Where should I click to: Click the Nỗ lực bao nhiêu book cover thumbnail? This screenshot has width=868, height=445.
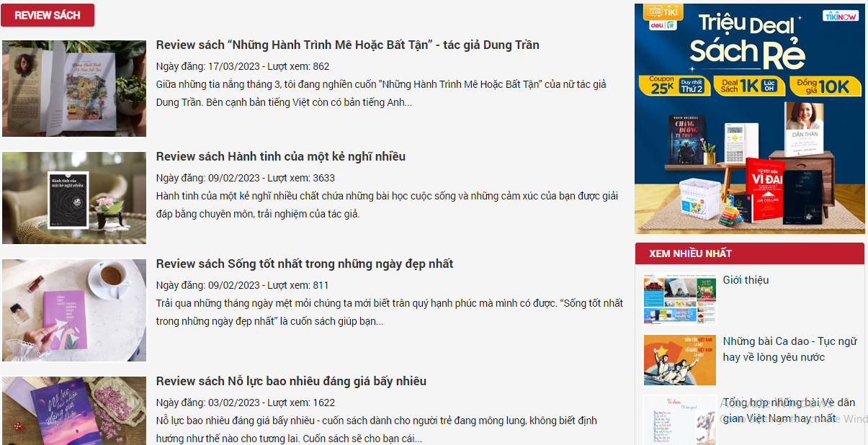click(74, 410)
